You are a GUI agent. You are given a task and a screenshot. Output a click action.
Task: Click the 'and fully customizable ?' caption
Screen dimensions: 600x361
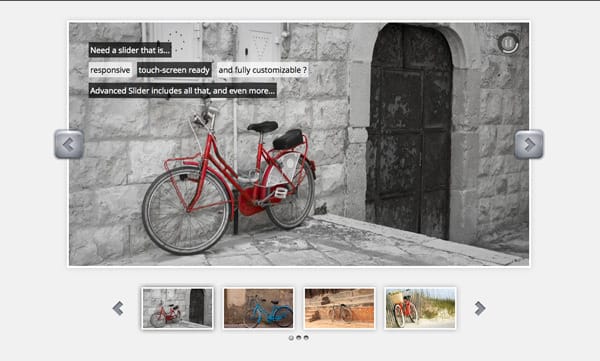pyautogui.click(x=262, y=70)
